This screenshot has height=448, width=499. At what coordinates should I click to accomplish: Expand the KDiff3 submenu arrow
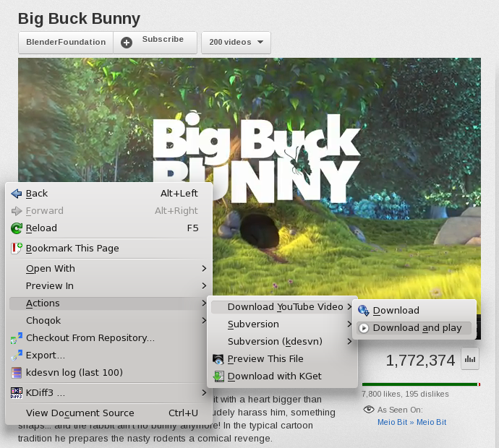pos(204,393)
